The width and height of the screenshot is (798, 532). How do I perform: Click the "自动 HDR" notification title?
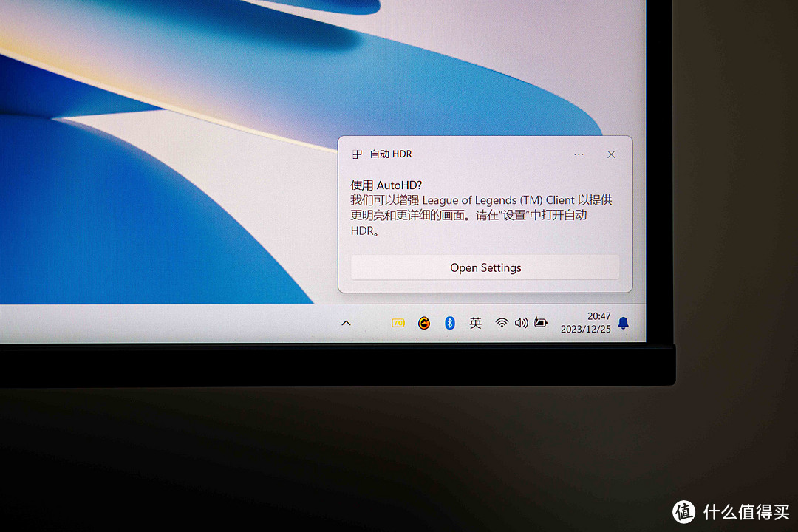[391, 154]
